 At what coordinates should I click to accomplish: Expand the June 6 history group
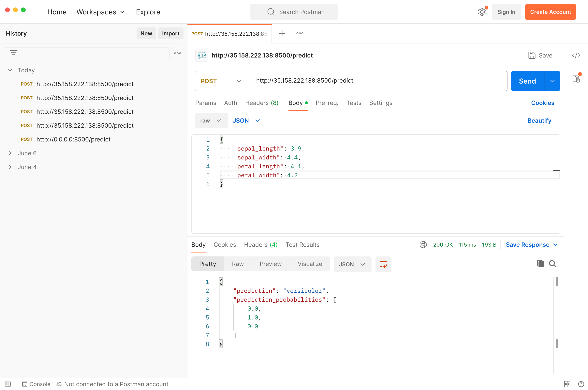point(10,153)
